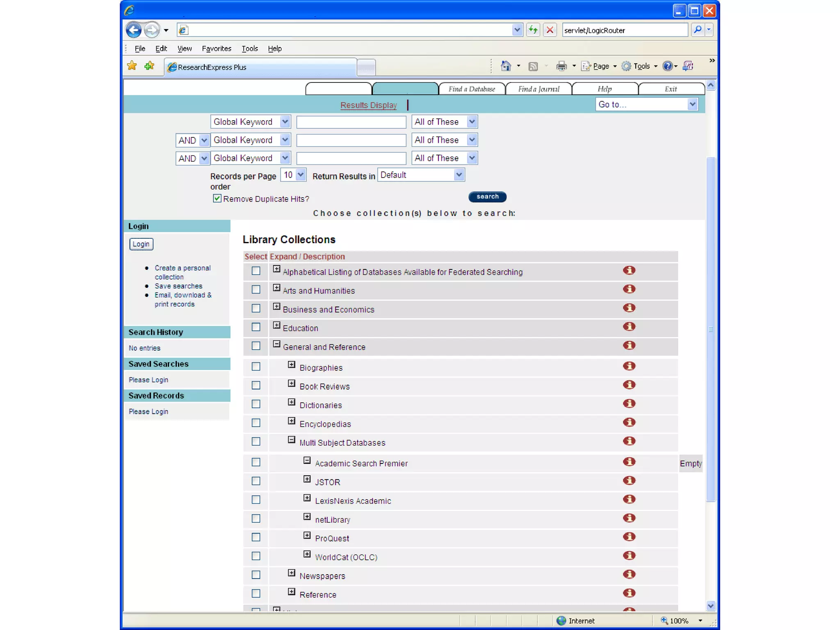Open the Favorites menu
The image size is (840, 630).
(216, 48)
